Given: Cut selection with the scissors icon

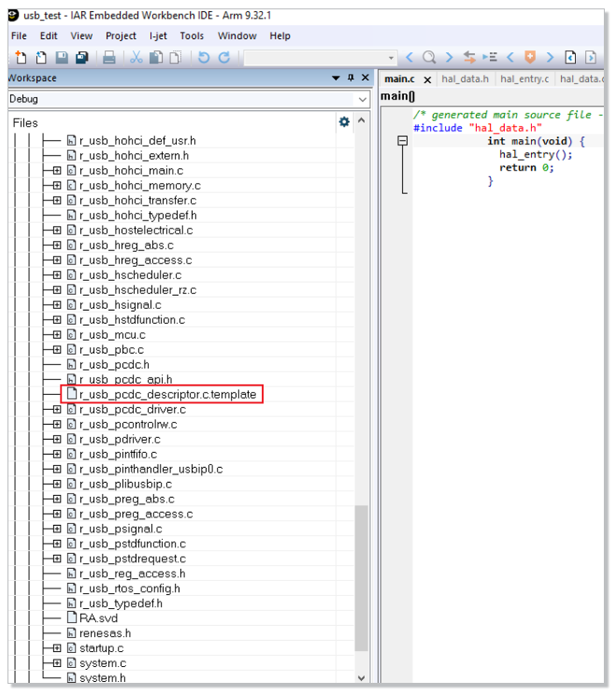Looking at the screenshot, I should (x=136, y=58).
